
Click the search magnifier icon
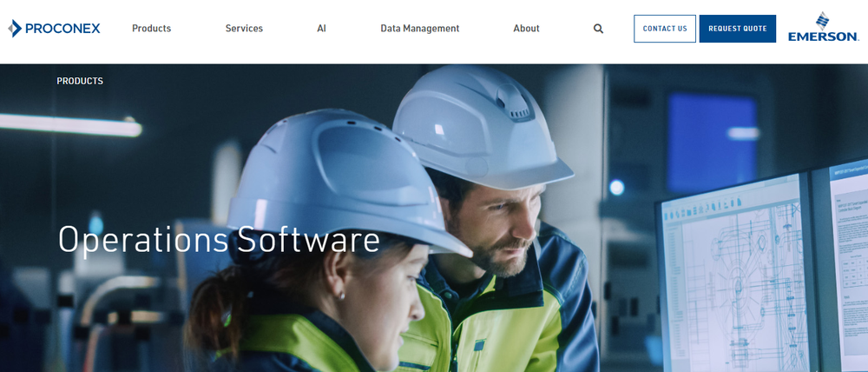(x=598, y=29)
